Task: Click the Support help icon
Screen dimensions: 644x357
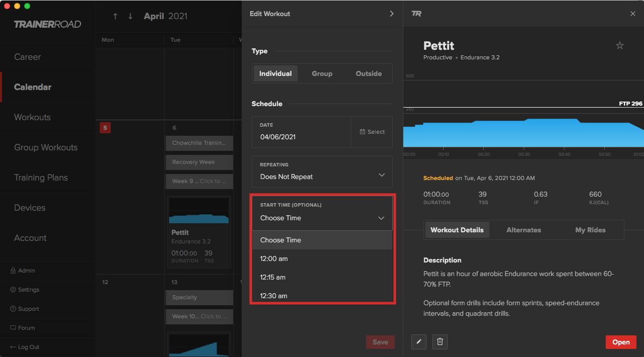Action: point(13,309)
